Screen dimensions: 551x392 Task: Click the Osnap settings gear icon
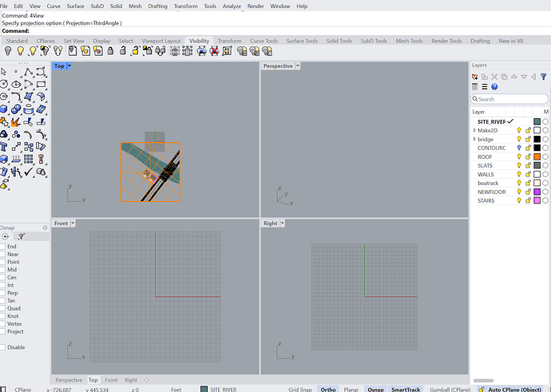point(45,228)
